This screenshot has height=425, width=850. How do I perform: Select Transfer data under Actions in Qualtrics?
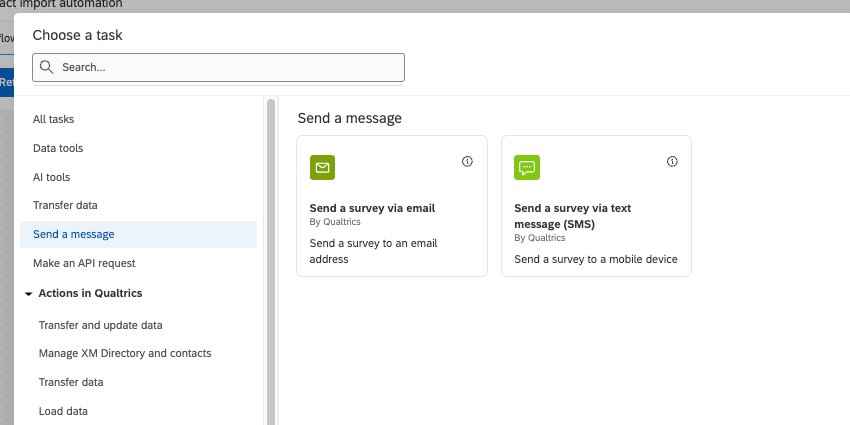(x=71, y=382)
